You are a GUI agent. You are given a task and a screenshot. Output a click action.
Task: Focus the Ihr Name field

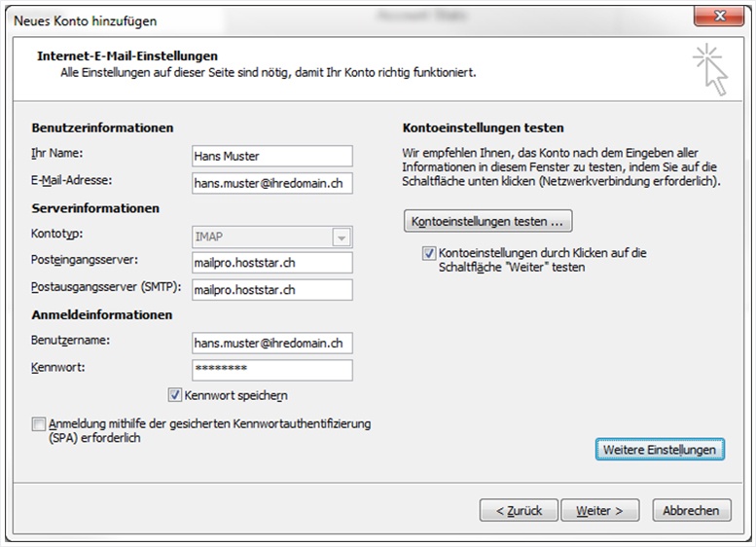tap(272, 157)
